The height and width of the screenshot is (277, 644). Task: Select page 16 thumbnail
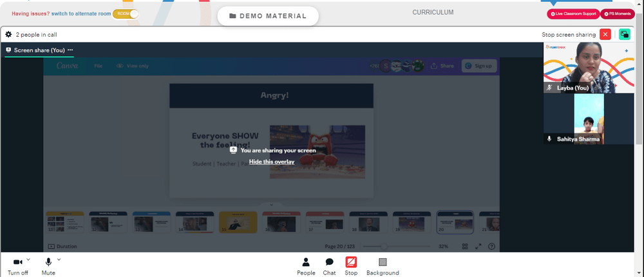coord(281,222)
